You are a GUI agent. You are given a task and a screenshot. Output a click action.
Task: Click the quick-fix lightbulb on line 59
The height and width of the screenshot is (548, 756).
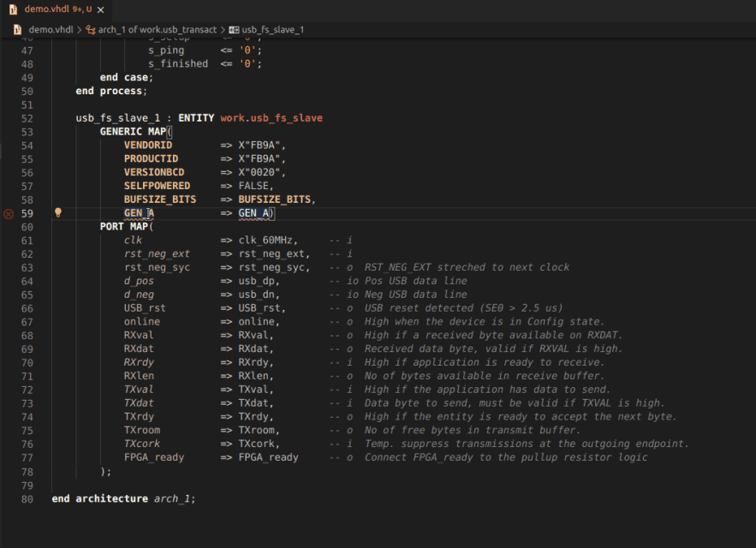(57, 212)
